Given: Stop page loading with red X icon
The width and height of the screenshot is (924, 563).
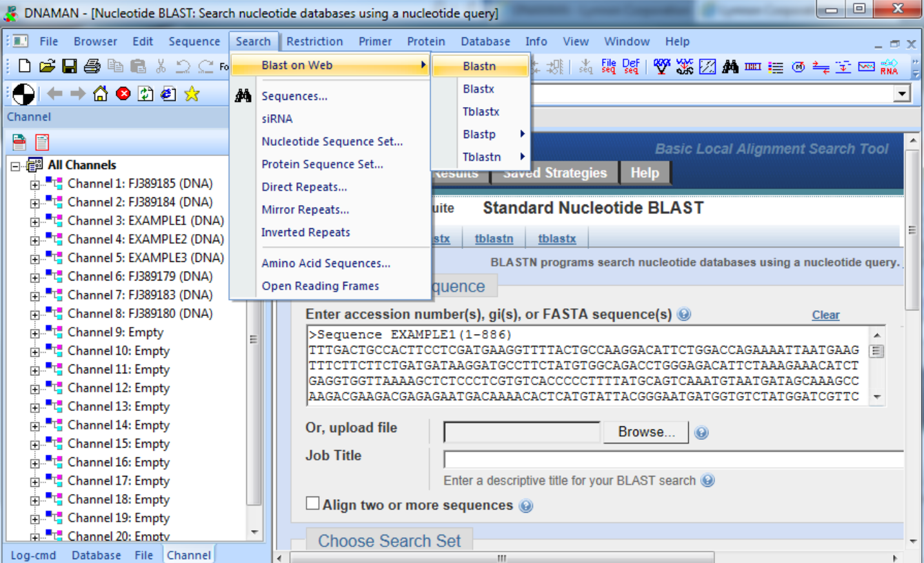Looking at the screenshot, I should click(x=123, y=94).
